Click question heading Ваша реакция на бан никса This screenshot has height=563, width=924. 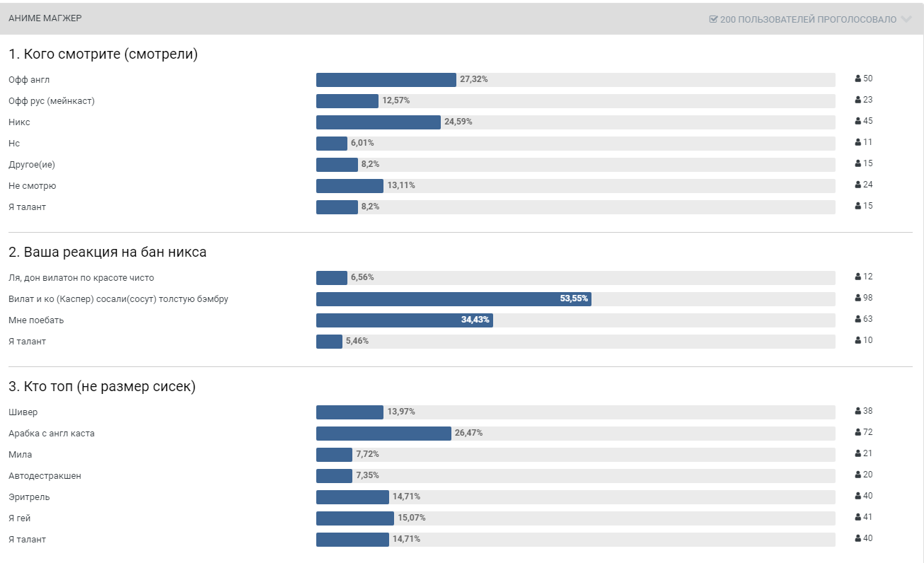(108, 252)
